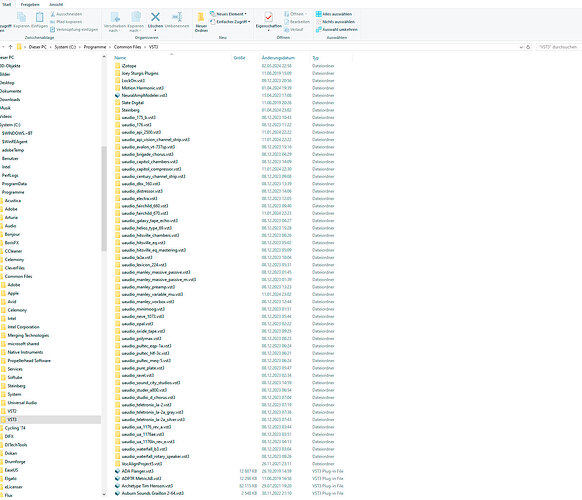
Task: Switch to the Freigeben ribbon tab
Action: tap(30, 4)
